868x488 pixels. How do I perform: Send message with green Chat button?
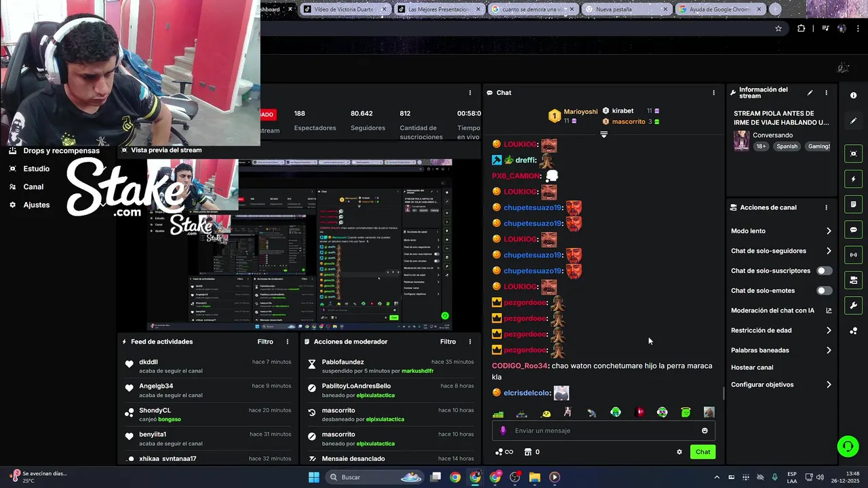pos(703,452)
